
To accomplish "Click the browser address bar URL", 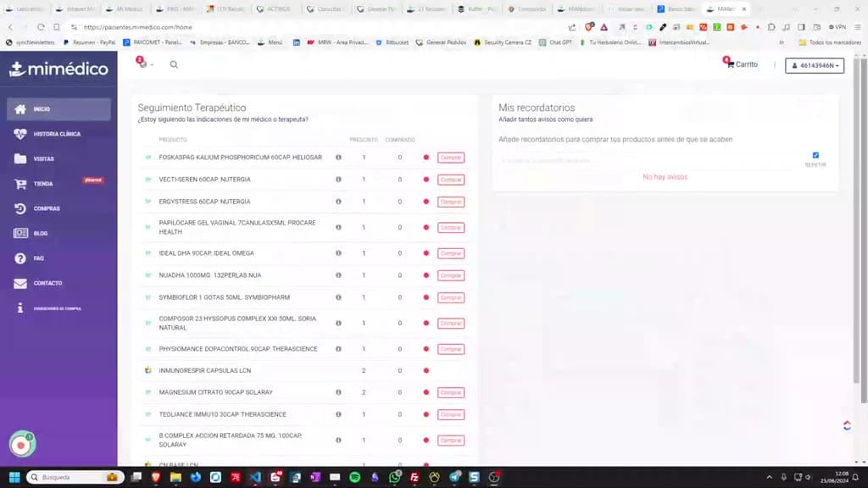I will point(138,27).
